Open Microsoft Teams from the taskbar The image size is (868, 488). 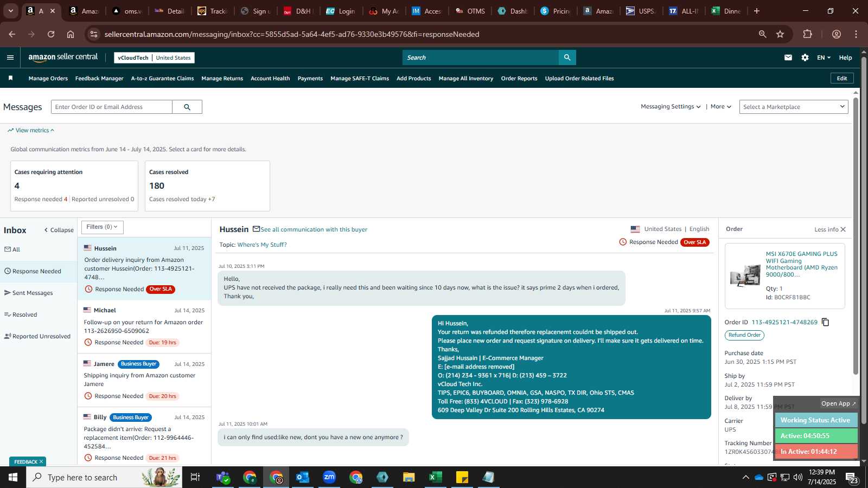(x=223, y=477)
